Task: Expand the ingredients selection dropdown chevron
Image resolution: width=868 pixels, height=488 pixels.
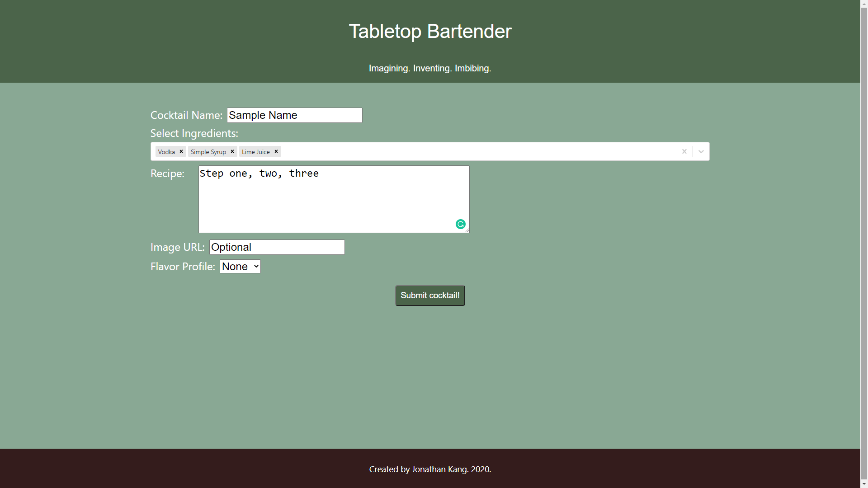Action: [701, 151]
